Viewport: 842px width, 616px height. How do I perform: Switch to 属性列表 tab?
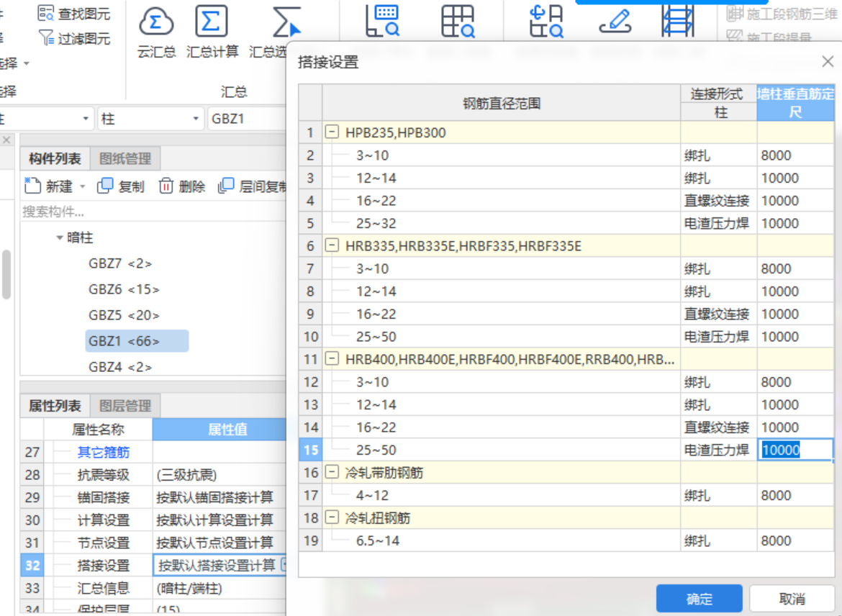[x=55, y=405]
